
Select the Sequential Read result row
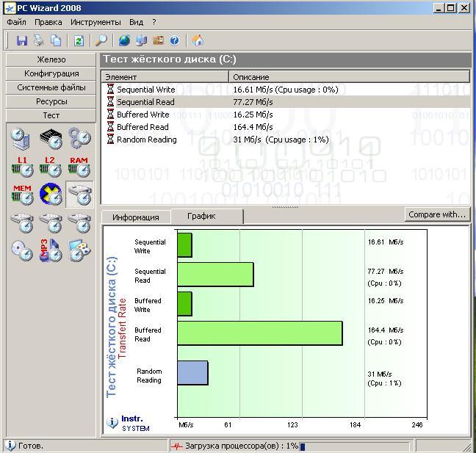[x=145, y=102]
